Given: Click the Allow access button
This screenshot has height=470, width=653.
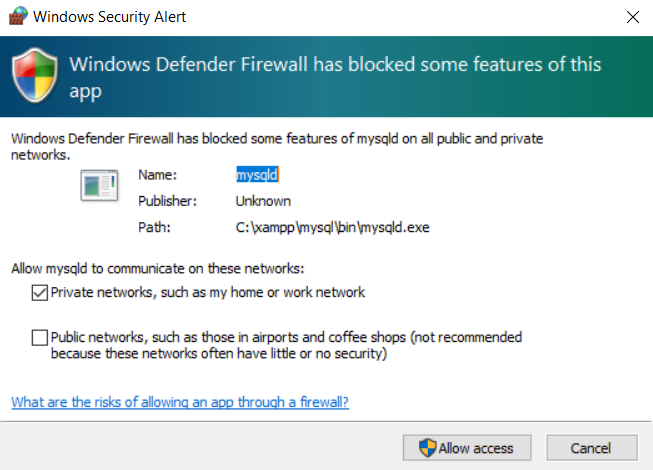Looking at the screenshot, I should [x=467, y=448].
